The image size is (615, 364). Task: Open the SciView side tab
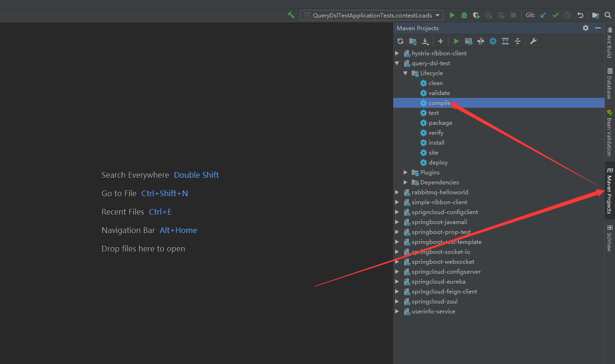pyautogui.click(x=610, y=238)
